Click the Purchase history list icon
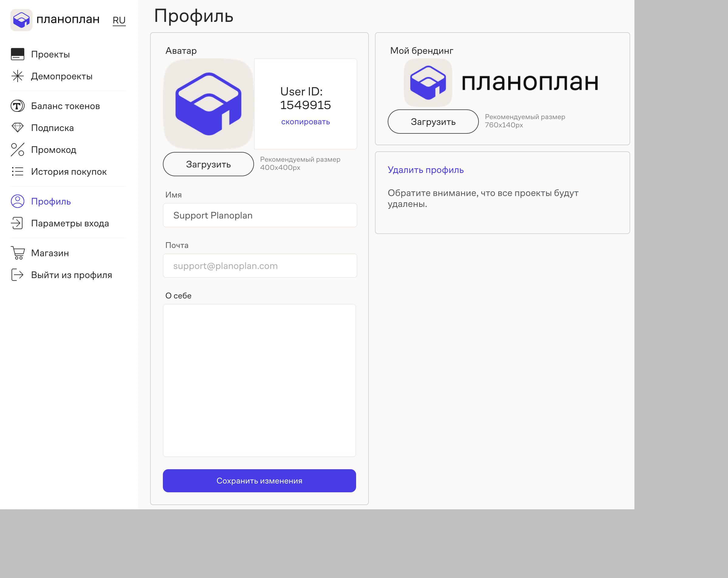Image resolution: width=728 pixels, height=578 pixels. tap(18, 171)
